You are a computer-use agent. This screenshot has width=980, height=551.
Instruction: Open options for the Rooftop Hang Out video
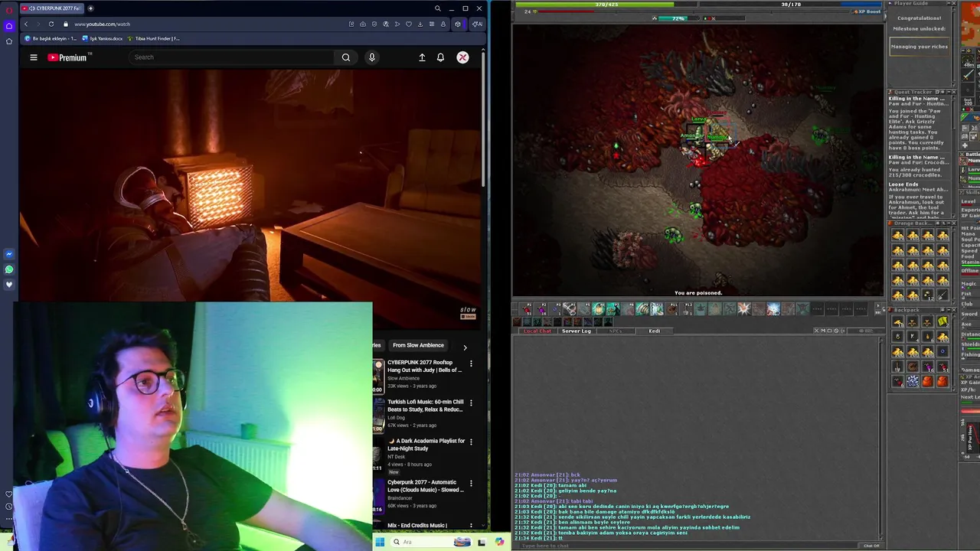click(471, 364)
